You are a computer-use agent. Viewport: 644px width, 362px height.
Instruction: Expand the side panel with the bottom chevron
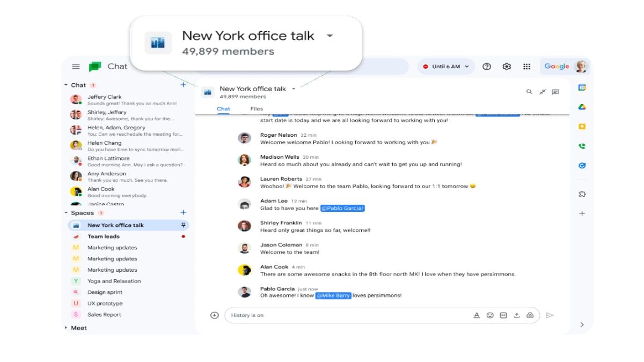582,324
